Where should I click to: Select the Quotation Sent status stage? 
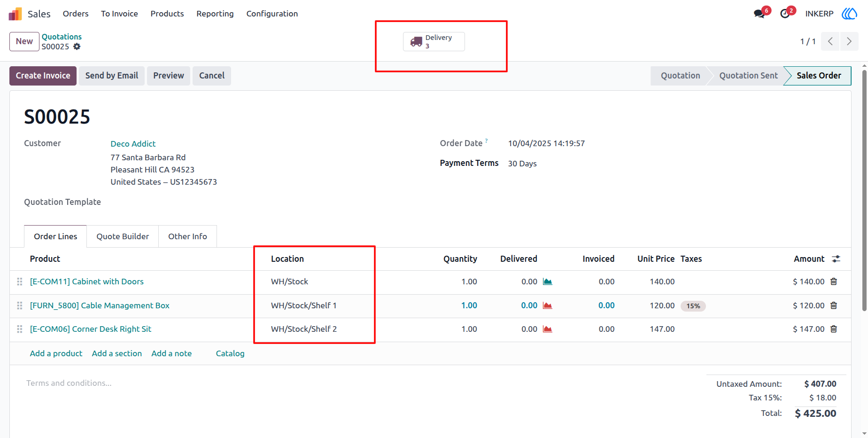tap(748, 76)
